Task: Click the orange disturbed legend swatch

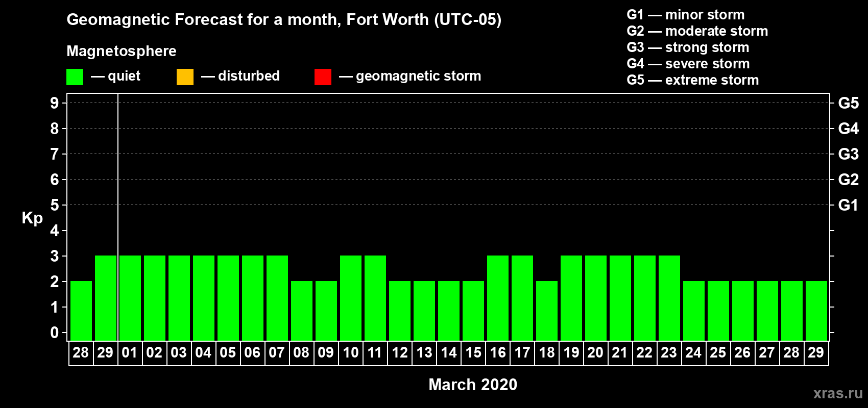Action: pyautogui.click(x=185, y=77)
